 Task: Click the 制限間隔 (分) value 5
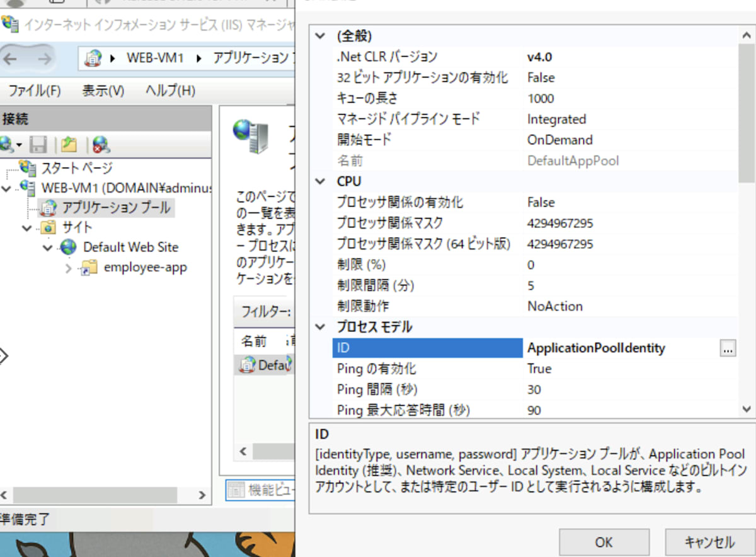tap(530, 285)
